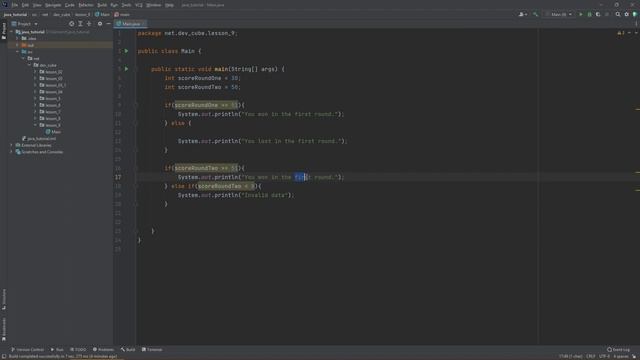Viewport: 640px width, 360px height.
Task: Click Structure vertical side tab
Action: pyautogui.click(x=4, y=299)
